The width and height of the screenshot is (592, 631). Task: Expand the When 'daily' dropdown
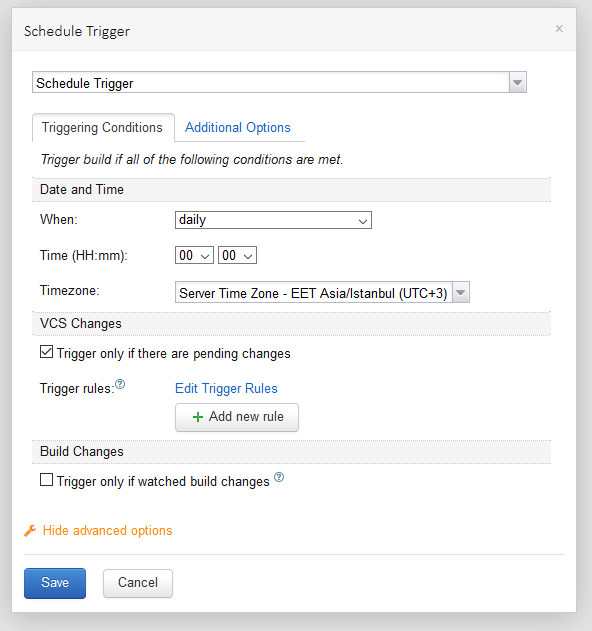(x=273, y=220)
